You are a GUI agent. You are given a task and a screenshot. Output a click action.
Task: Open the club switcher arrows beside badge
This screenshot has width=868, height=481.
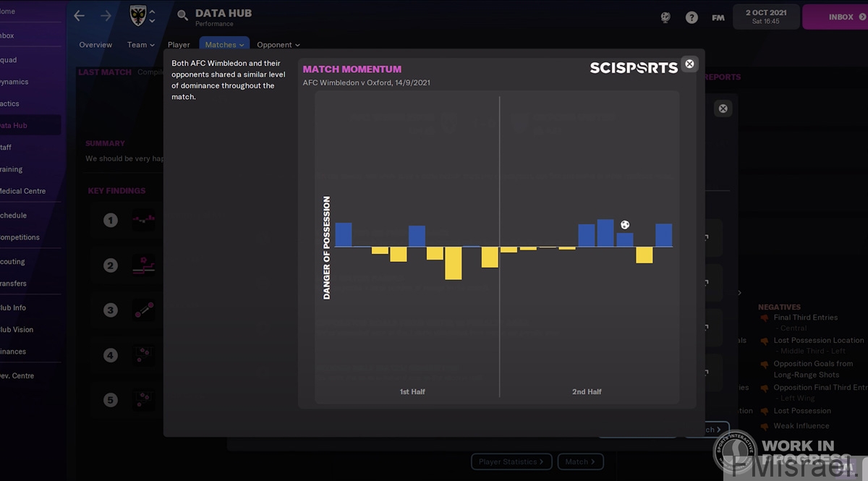point(152,16)
